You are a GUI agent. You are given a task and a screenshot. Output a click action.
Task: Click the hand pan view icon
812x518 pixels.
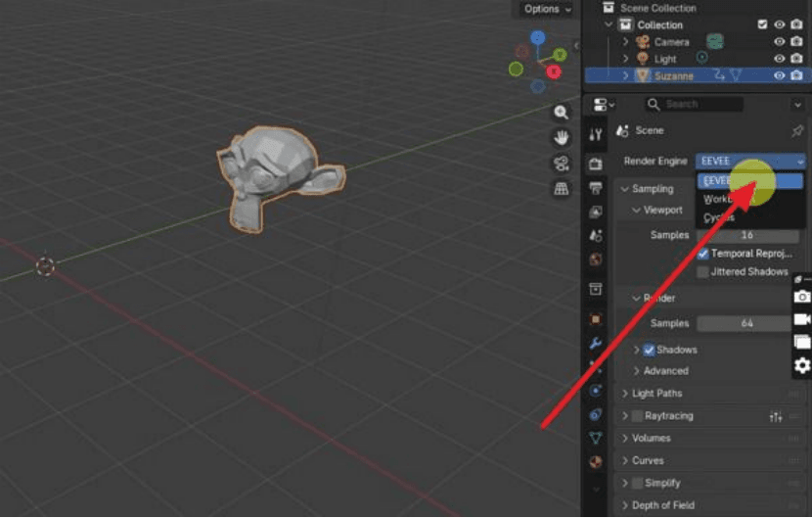tap(561, 137)
